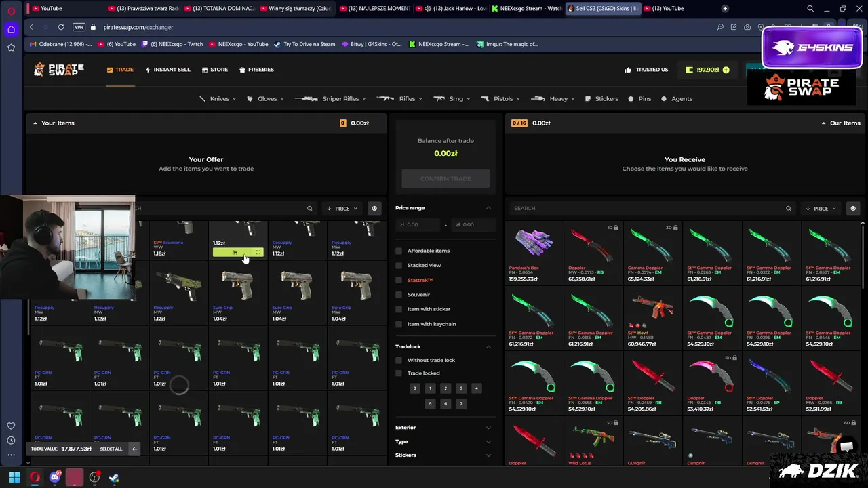Open the Agents category

coord(677,99)
